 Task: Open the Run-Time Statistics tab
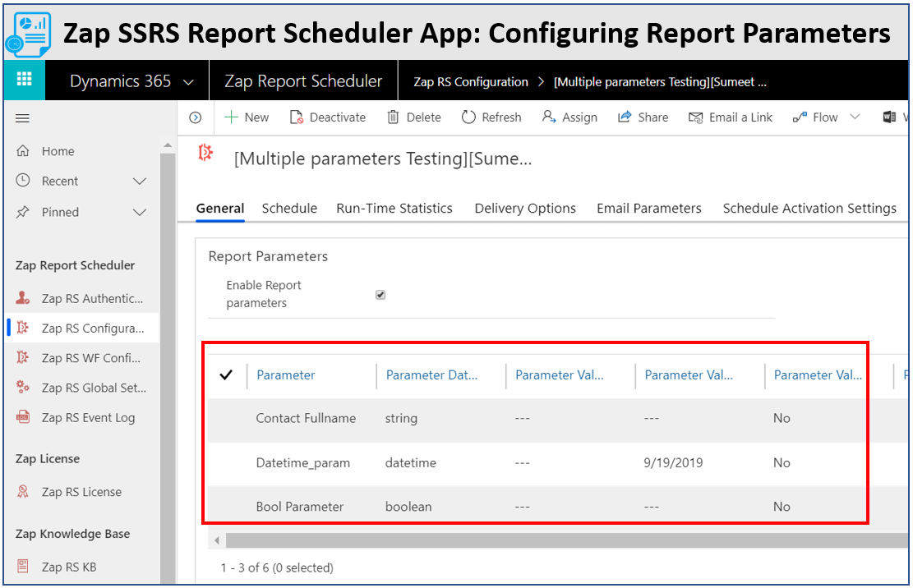click(394, 209)
